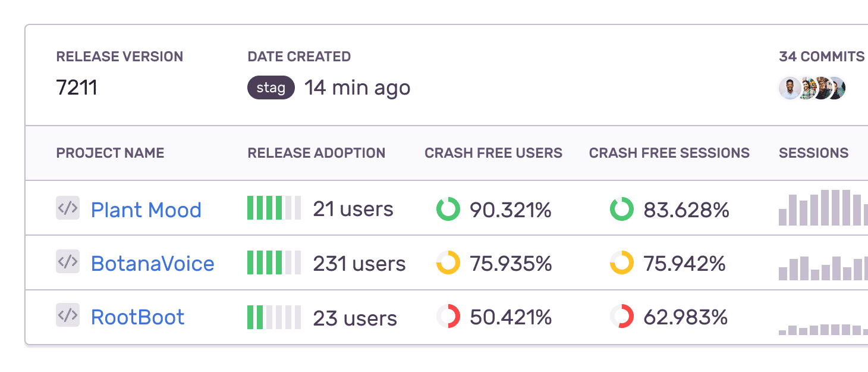Select the PROJECT NAME column header
This screenshot has width=868, height=372.
110,153
